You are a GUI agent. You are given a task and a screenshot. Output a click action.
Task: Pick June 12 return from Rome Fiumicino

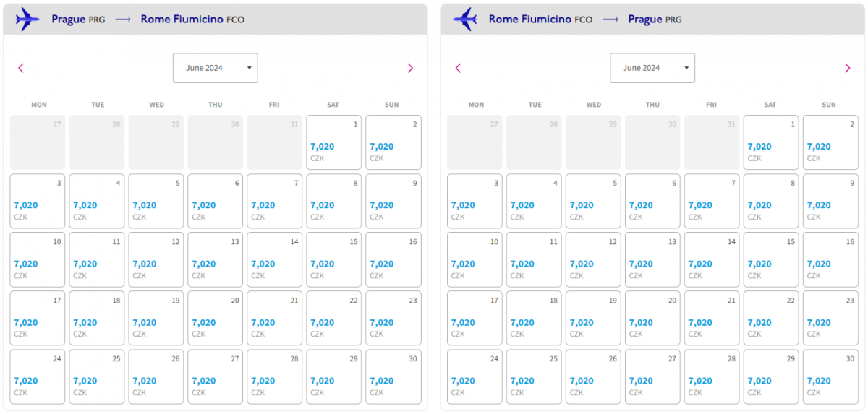[x=592, y=259]
